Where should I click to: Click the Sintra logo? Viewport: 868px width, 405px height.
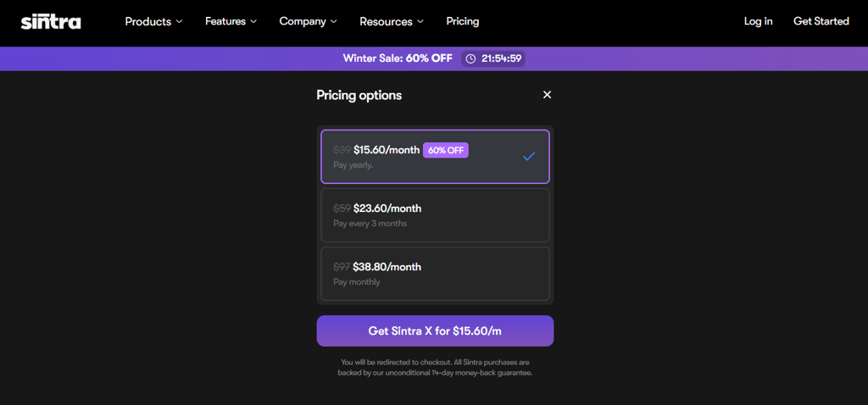(51, 21)
